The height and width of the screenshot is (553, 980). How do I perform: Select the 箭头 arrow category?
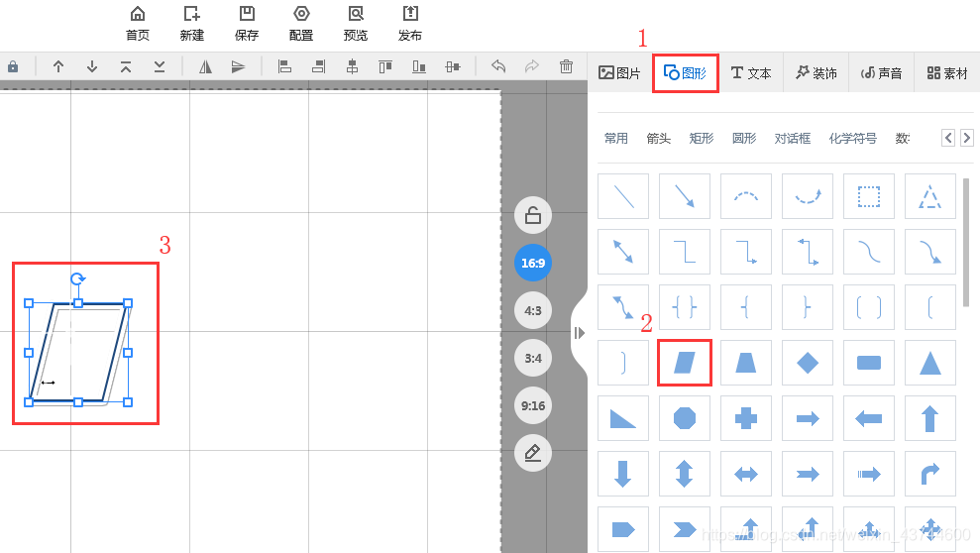click(658, 138)
